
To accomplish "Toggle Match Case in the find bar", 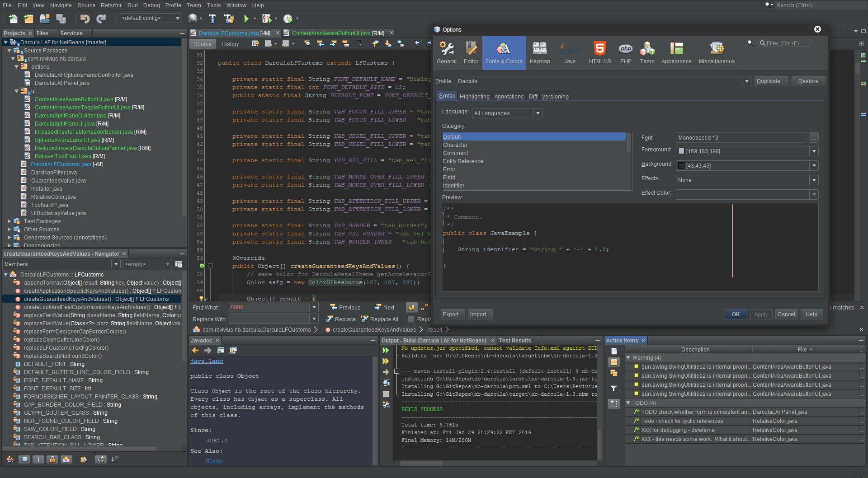I will coord(411,307).
